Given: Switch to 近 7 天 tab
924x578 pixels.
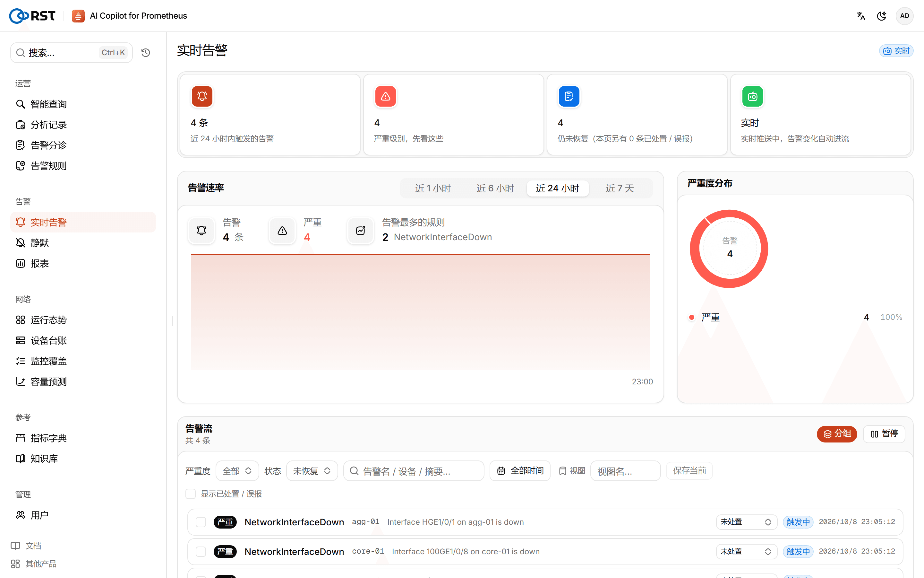Looking at the screenshot, I should [x=620, y=188].
